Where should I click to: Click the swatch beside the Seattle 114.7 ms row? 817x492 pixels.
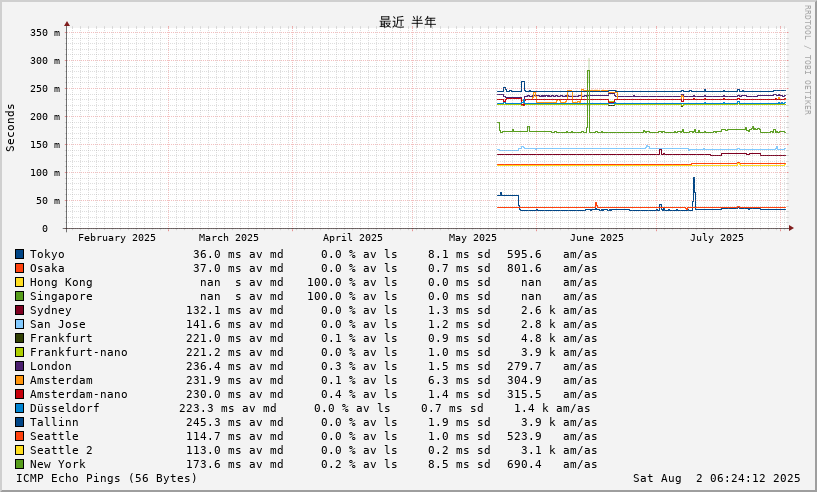pos(19,436)
